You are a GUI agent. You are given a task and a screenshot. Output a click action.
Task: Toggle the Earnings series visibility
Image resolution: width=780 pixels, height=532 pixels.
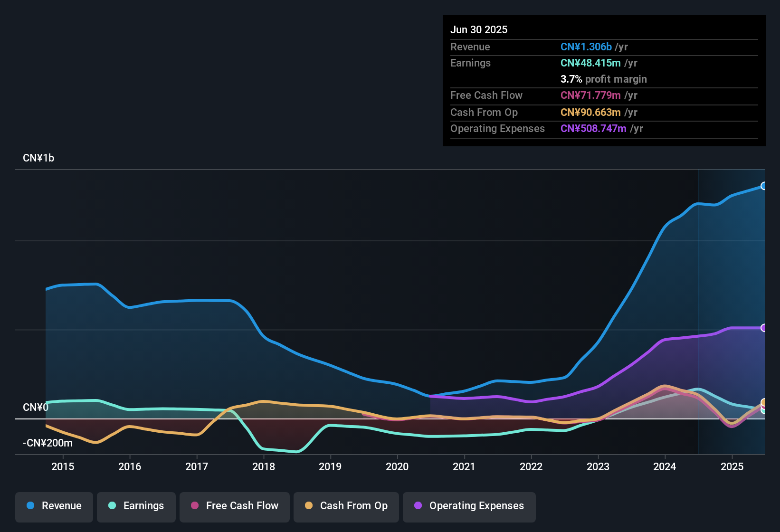136,506
